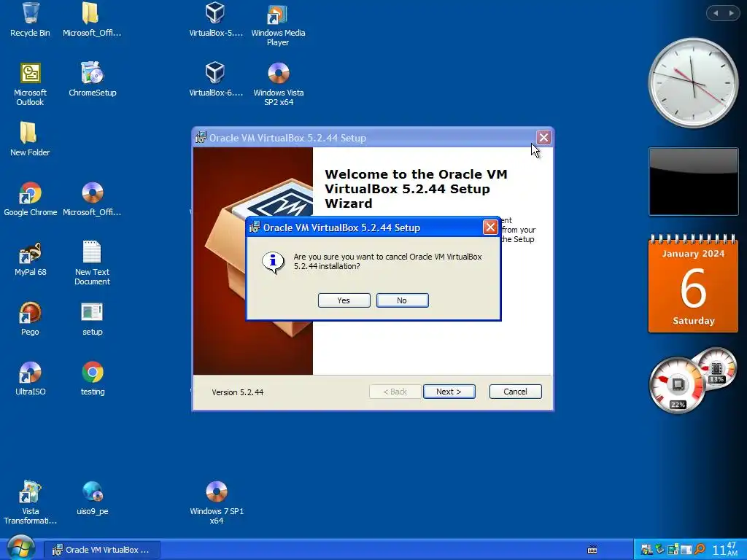Click the sidebar next-page arrow

pos(731,13)
